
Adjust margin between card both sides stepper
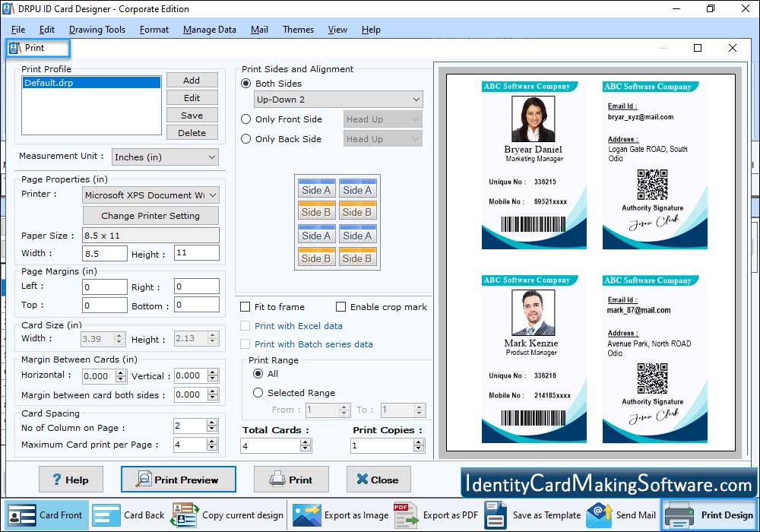pyautogui.click(x=213, y=394)
